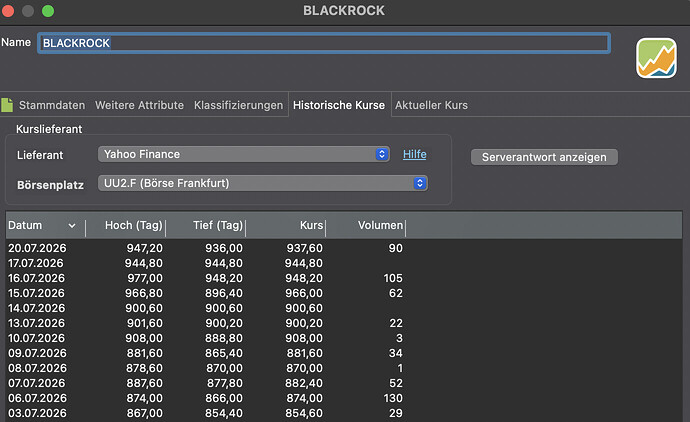Viewport: 690px width, 422px height.
Task: Click the Portfolio Performance chart logo icon
Action: click(x=656, y=58)
